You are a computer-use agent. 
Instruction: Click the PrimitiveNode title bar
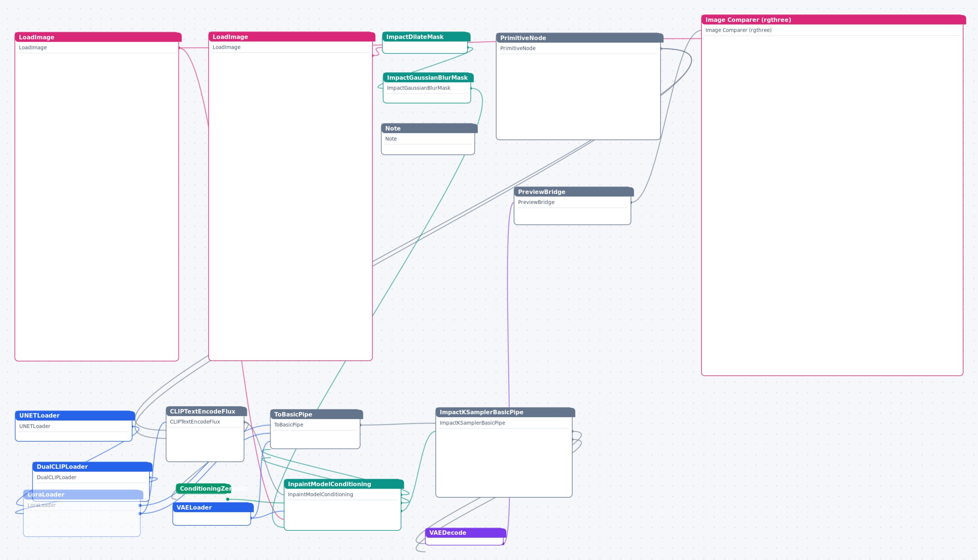(579, 38)
